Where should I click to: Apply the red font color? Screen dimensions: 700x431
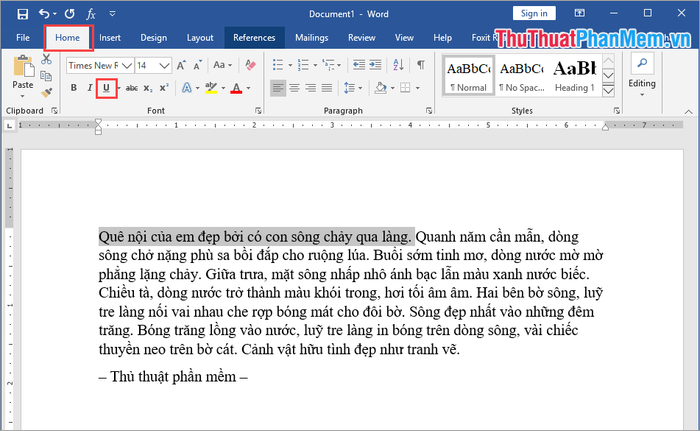pyautogui.click(x=236, y=88)
